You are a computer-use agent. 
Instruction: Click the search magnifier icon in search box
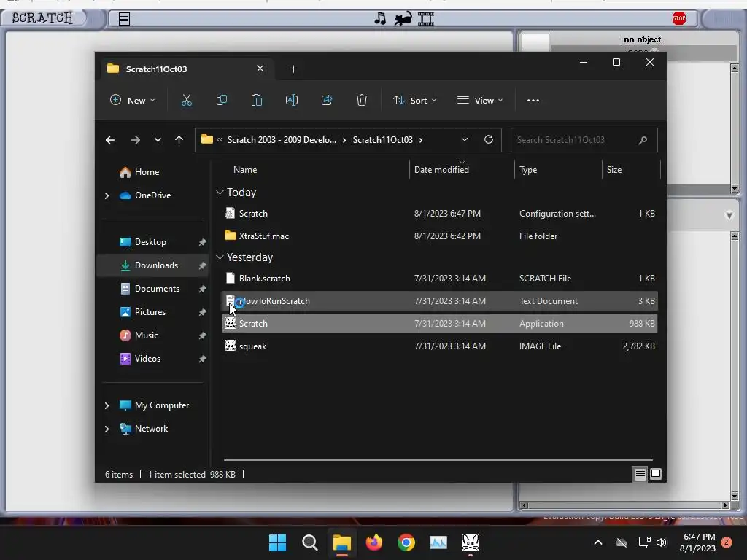click(643, 140)
